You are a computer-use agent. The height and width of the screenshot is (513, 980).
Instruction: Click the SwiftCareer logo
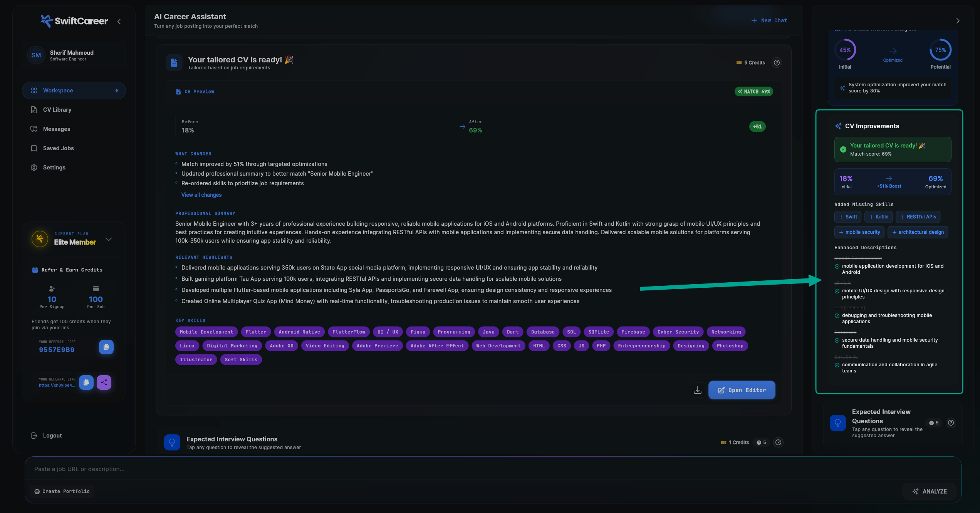(74, 21)
